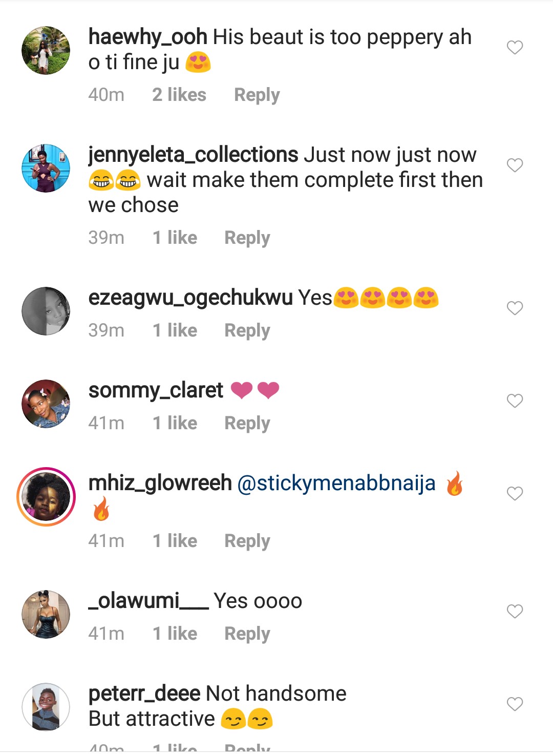553x756 pixels.
Task: Reply to mhiz_glowreeh's comment
Action: (x=247, y=541)
